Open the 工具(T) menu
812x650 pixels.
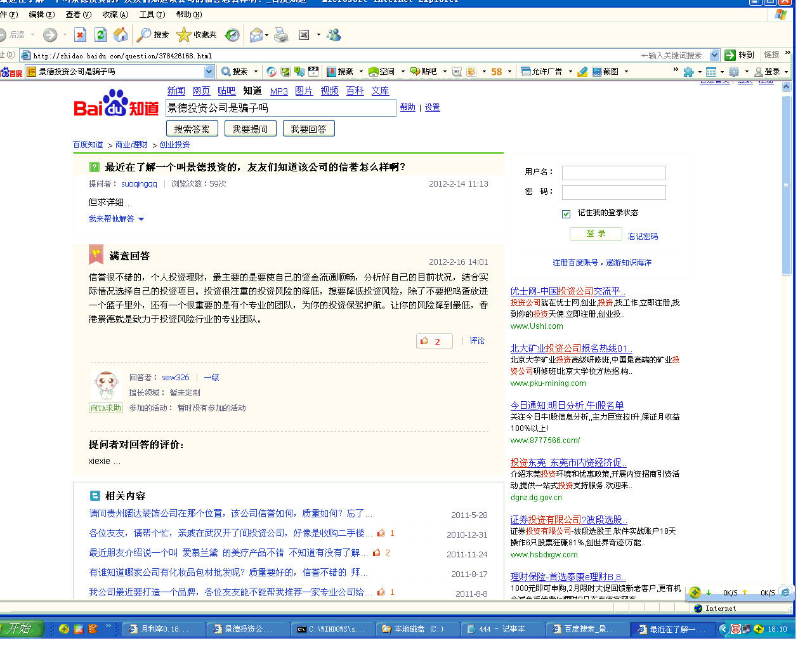[152, 14]
